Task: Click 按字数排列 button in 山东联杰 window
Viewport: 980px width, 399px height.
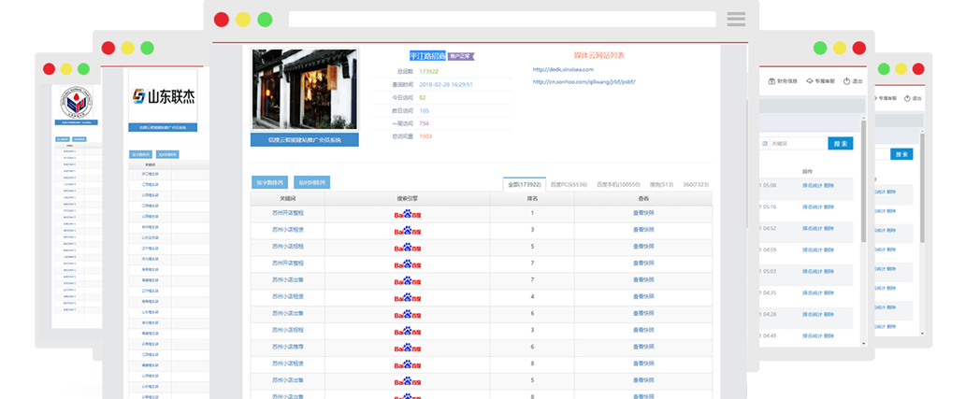Action: (x=140, y=154)
